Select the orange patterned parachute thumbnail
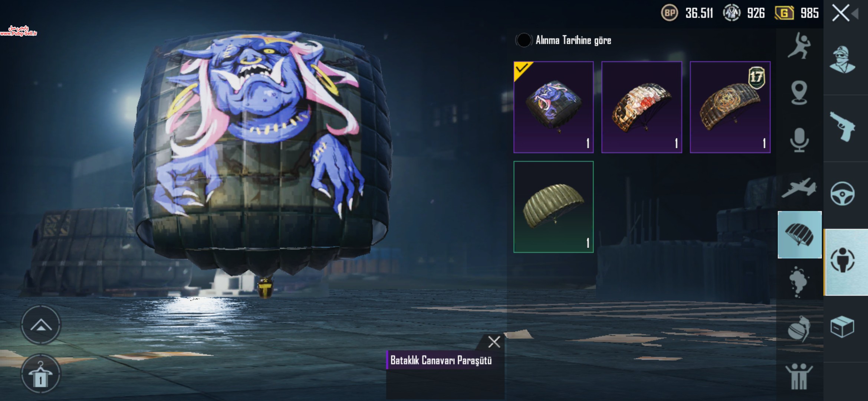This screenshot has width=868, height=401. (642, 107)
